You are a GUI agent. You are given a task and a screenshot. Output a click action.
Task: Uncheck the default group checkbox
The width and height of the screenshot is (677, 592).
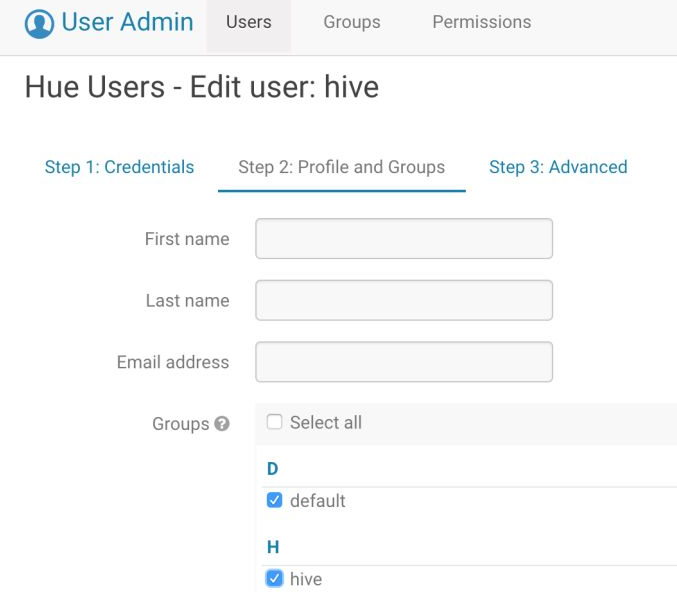coord(275,500)
